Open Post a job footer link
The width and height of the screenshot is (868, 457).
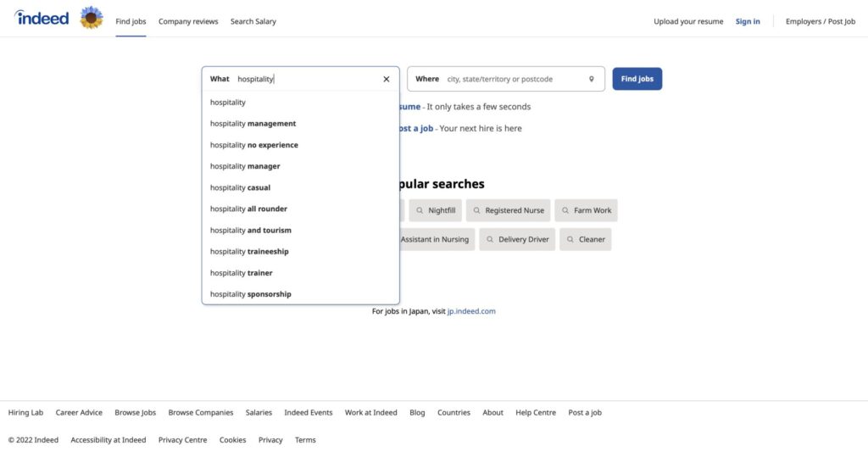(x=585, y=413)
